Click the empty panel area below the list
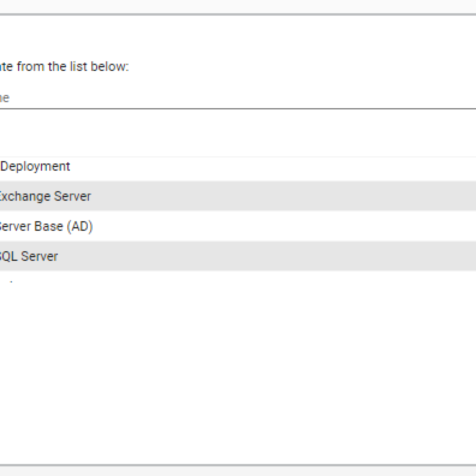This screenshot has height=476, width=476. tap(238, 372)
